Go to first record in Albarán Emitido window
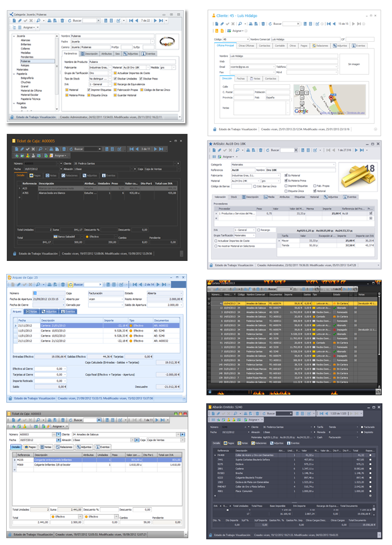Screen dimensions: 392x545 click(321, 413)
